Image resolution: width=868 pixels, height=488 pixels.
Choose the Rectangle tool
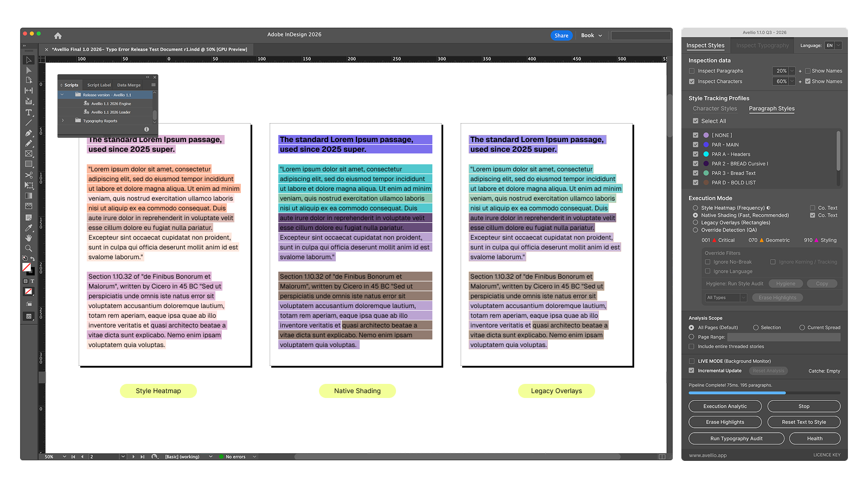pyautogui.click(x=29, y=164)
